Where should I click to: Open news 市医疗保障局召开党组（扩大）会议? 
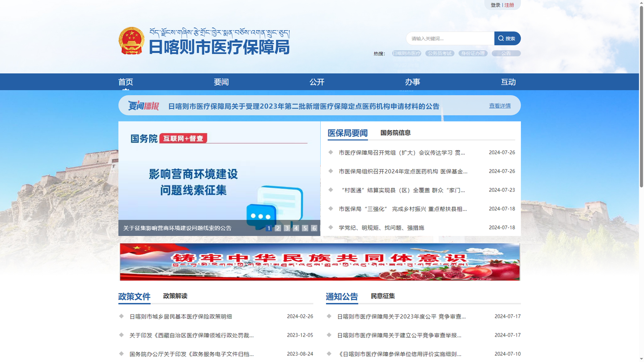coord(402,152)
